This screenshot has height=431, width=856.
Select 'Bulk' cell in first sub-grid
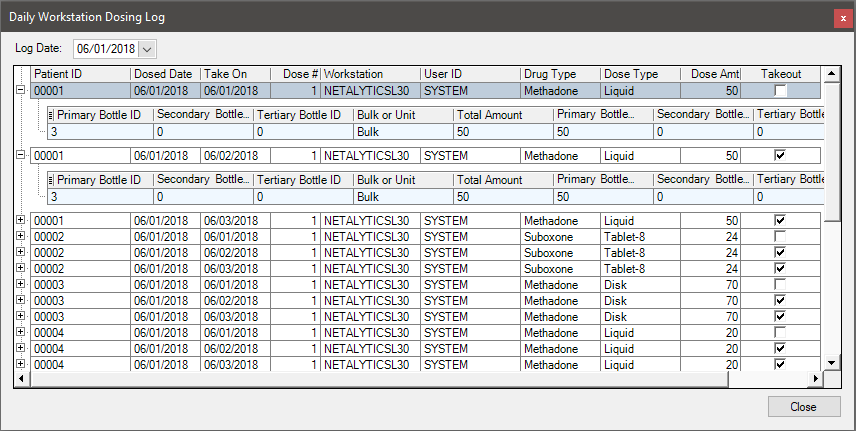[403, 132]
